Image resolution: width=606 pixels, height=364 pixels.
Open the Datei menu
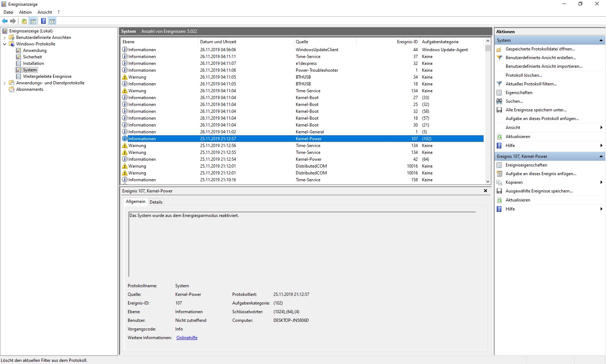tap(8, 12)
